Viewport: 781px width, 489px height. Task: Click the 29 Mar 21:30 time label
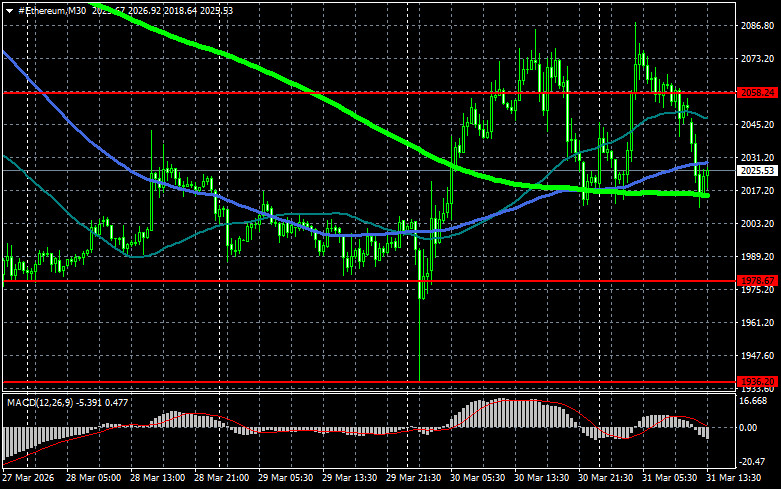point(413,478)
